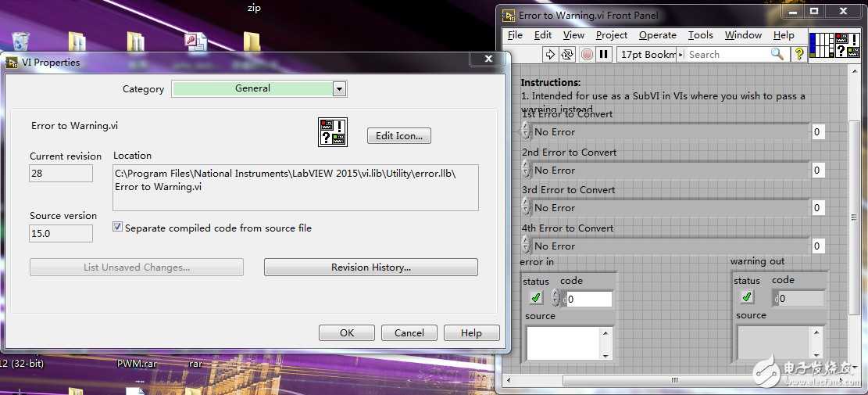
Task: Click the 3rd Error to Convert increment arrows
Action: [x=526, y=208]
